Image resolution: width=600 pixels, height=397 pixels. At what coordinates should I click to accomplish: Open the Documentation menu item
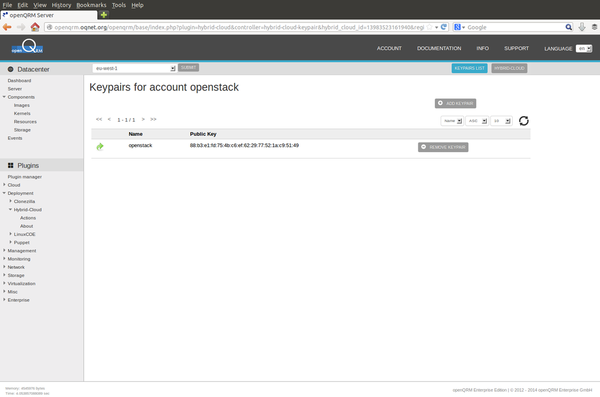pyautogui.click(x=439, y=48)
